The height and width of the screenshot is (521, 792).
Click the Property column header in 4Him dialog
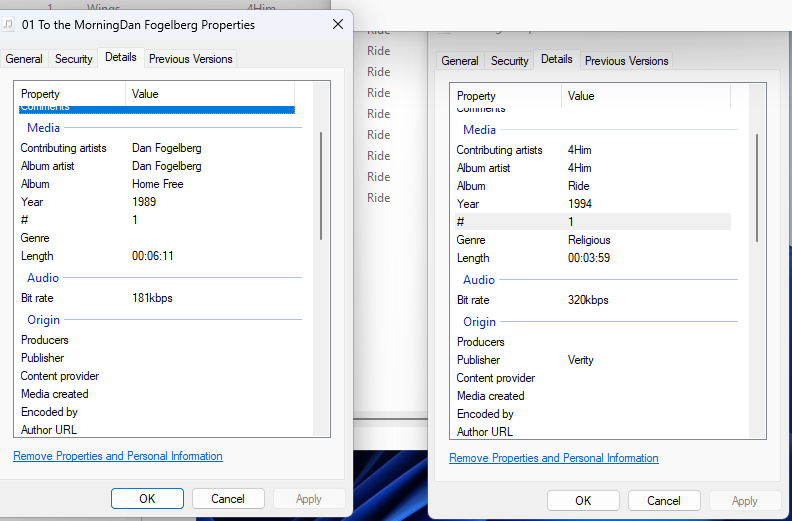click(x=506, y=96)
